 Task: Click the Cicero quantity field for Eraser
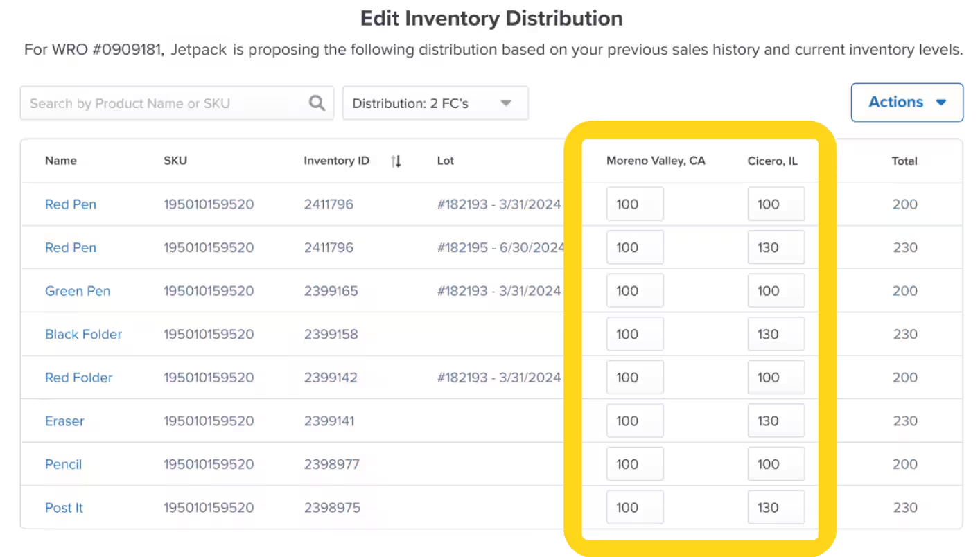(776, 421)
